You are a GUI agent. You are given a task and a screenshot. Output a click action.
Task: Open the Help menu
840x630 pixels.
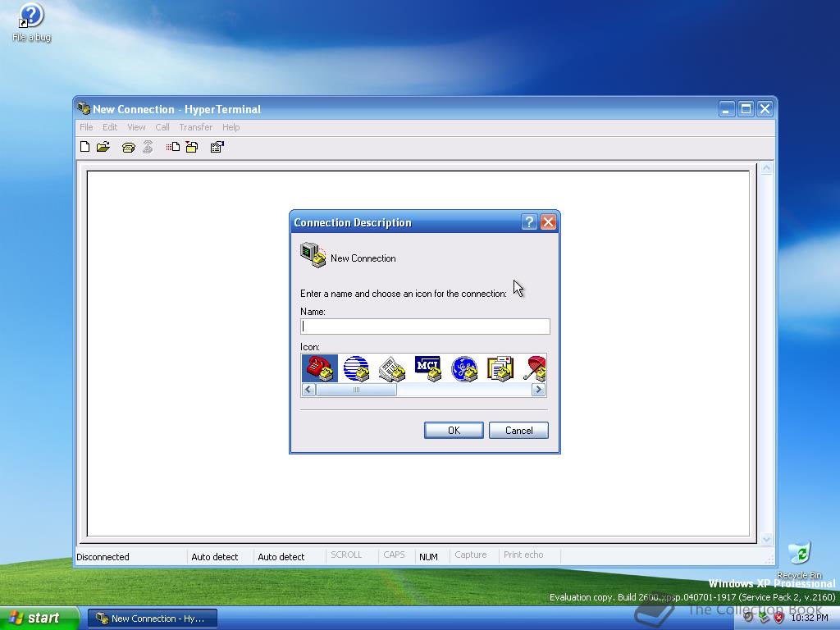click(x=231, y=127)
